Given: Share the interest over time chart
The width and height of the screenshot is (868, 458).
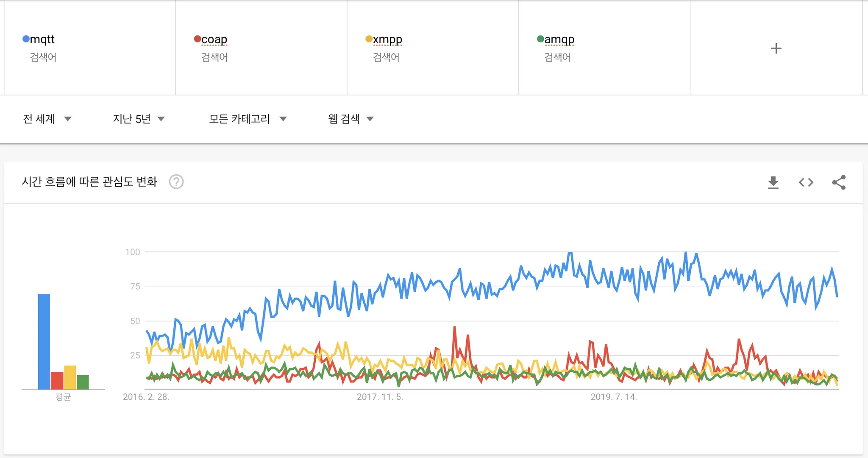Looking at the screenshot, I should pyautogui.click(x=839, y=182).
